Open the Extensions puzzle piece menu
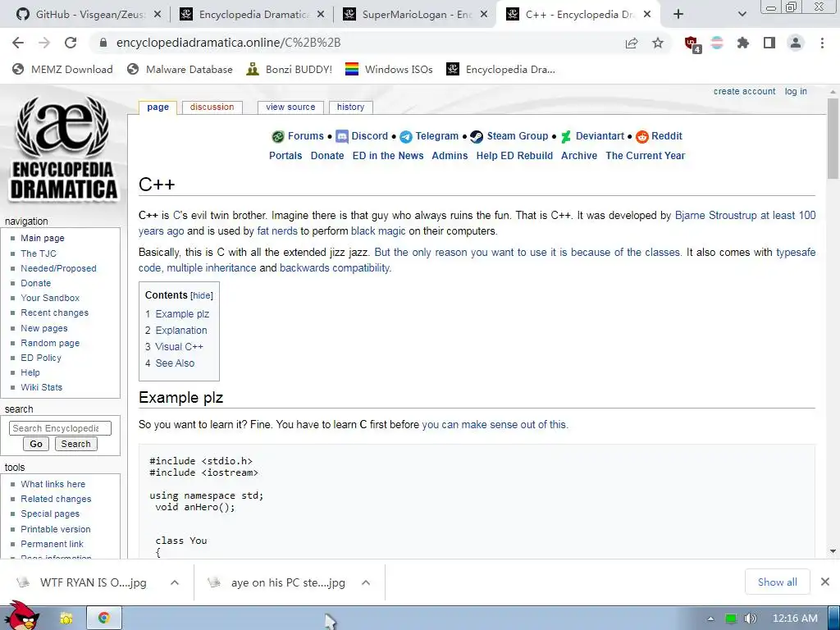Screen dimensions: 840x630 [743, 43]
